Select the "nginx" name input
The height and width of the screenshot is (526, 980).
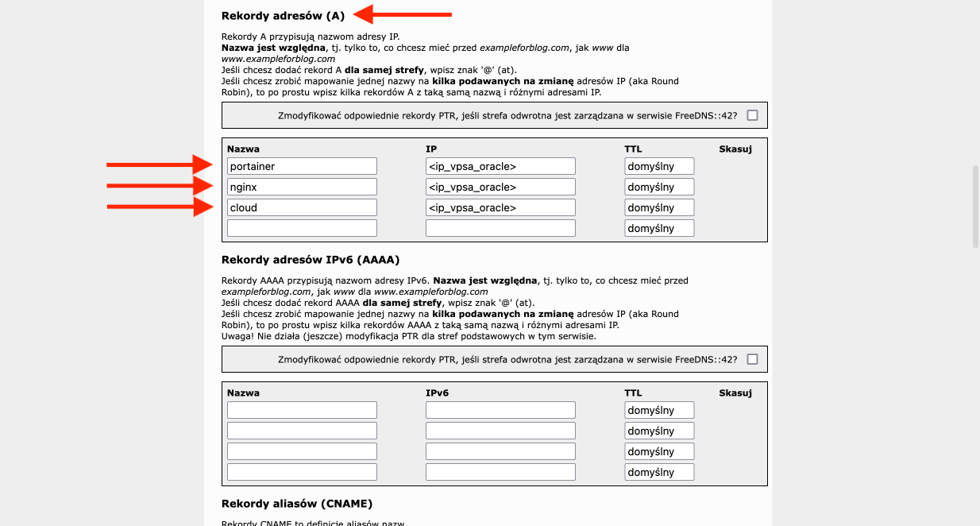[302, 187]
